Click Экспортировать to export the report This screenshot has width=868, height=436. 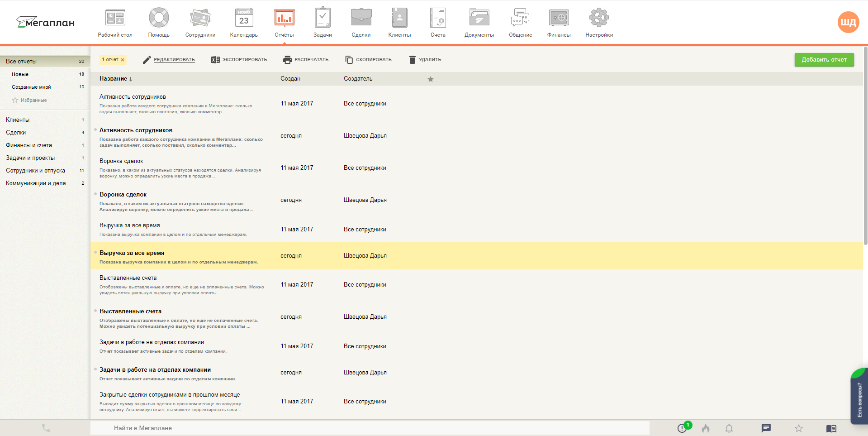tap(239, 60)
